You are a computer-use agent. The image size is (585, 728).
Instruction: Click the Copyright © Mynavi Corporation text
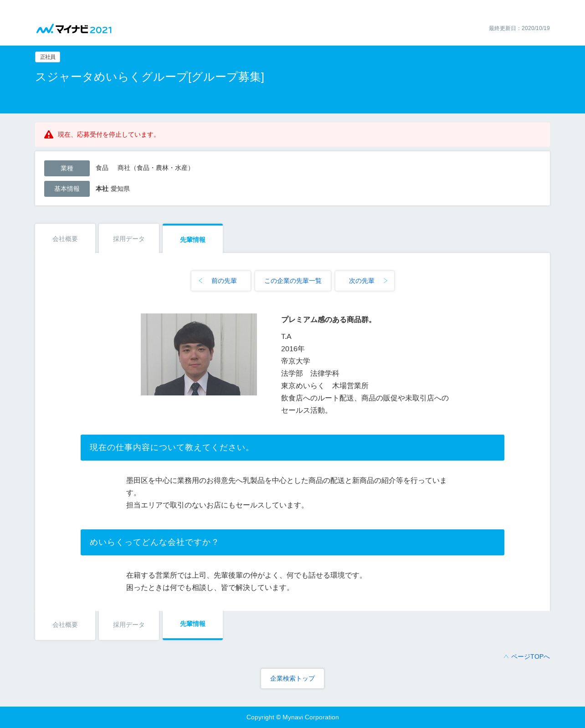coord(292,717)
